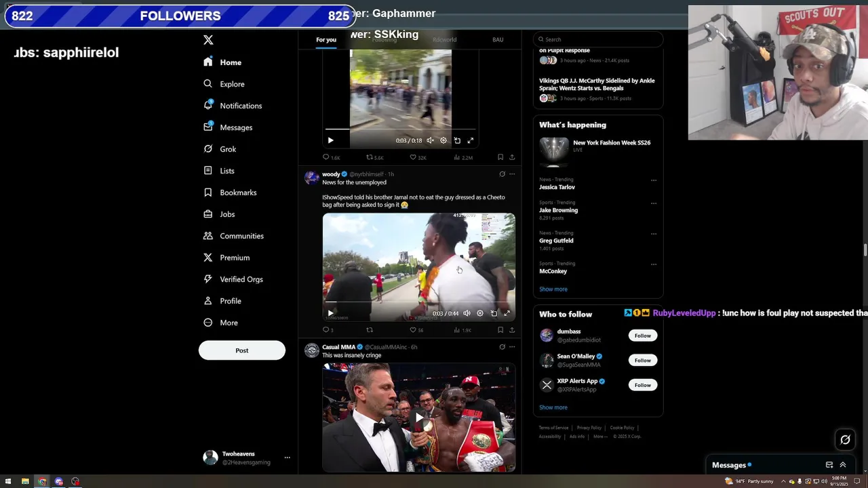Open Privacy Policy footer link
The width and height of the screenshot is (868, 488).
(x=589, y=428)
